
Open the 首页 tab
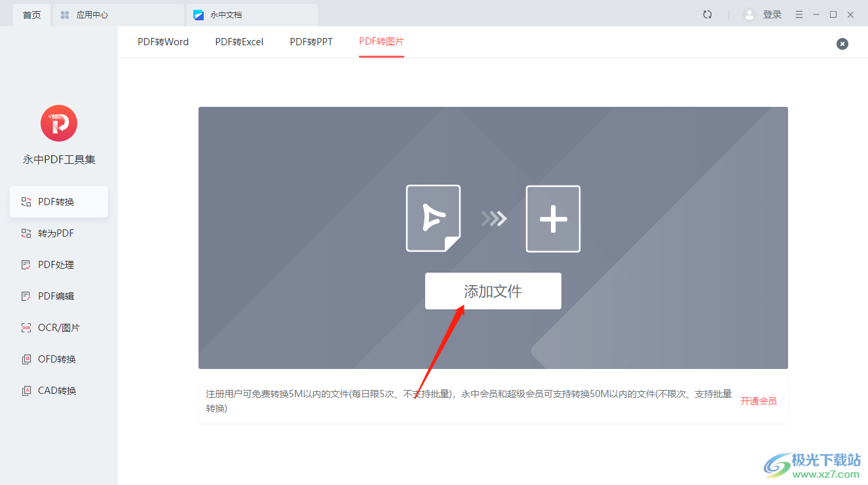coord(31,14)
